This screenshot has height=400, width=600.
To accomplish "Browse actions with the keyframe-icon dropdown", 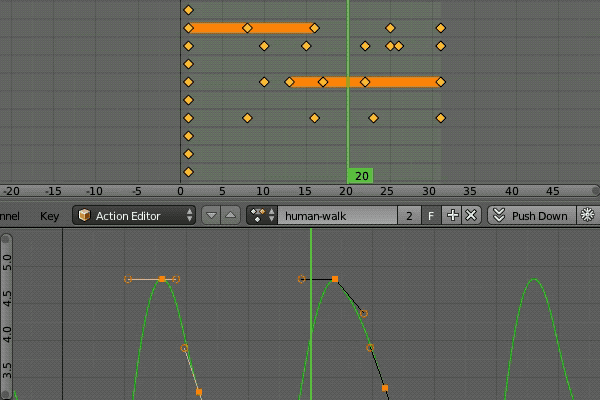I will pos(262,216).
